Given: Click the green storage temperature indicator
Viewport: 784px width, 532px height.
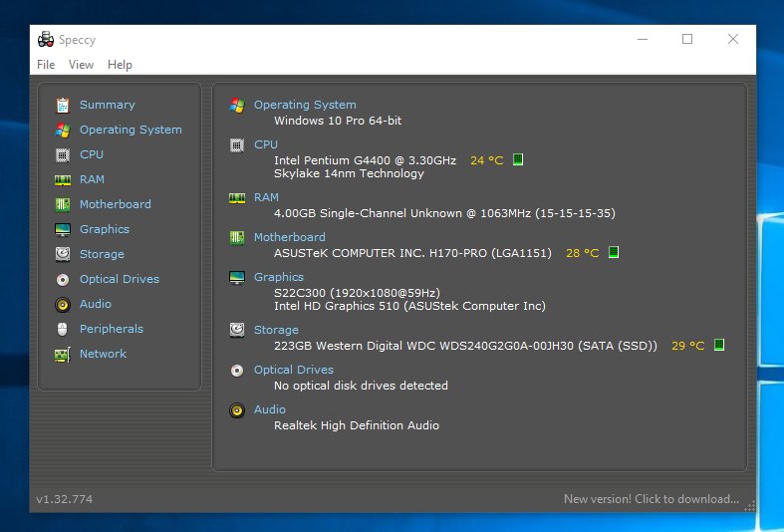Looking at the screenshot, I should pyautogui.click(x=719, y=346).
